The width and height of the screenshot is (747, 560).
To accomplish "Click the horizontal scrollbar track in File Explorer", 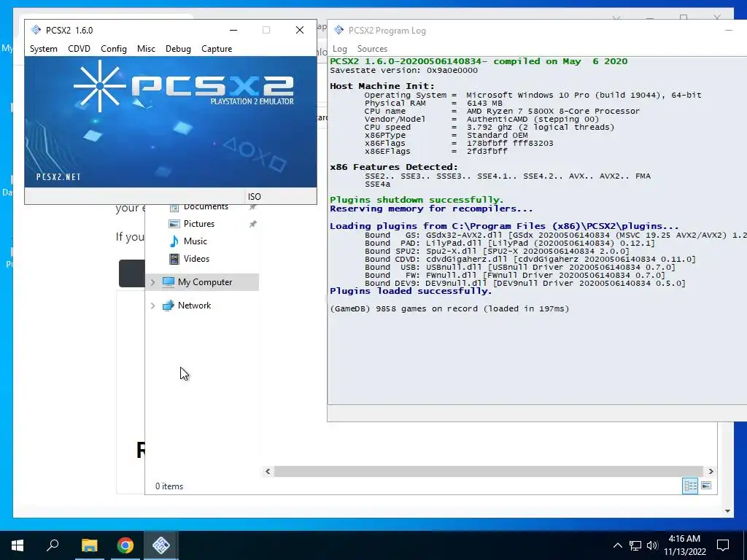I will 489,472.
